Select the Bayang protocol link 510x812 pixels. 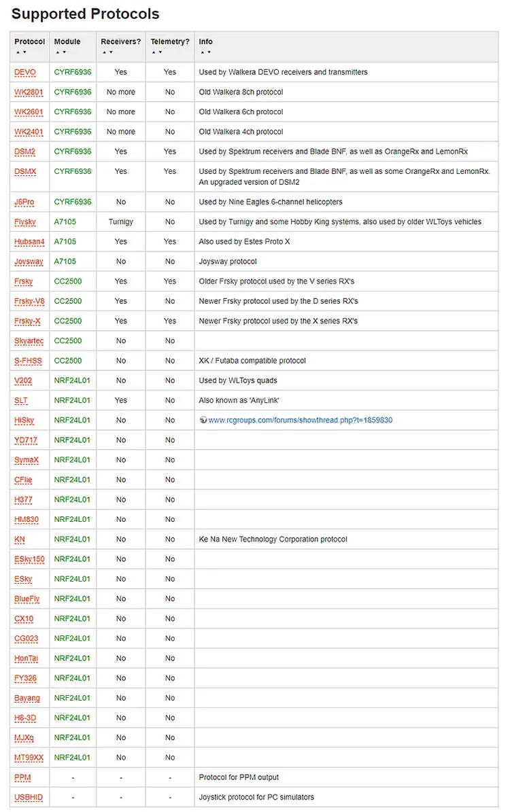[27, 698]
